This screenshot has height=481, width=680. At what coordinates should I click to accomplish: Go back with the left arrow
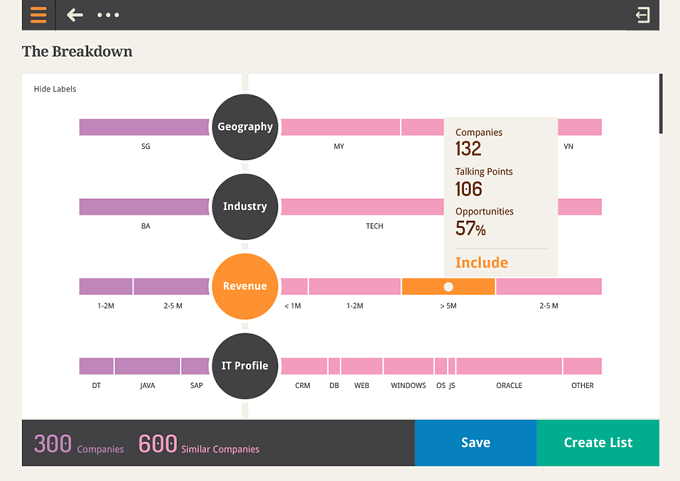click(75, 15)
